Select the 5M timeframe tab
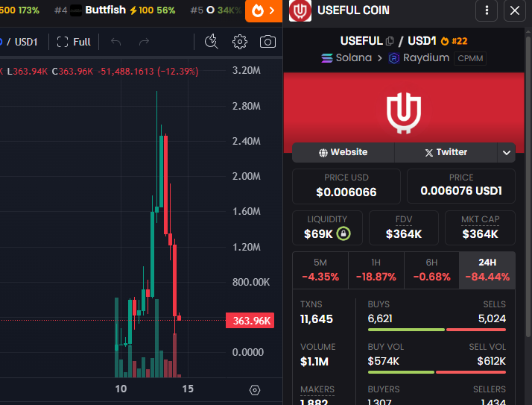The height and width of the screenshot is (405, 532). click(320, 271)
